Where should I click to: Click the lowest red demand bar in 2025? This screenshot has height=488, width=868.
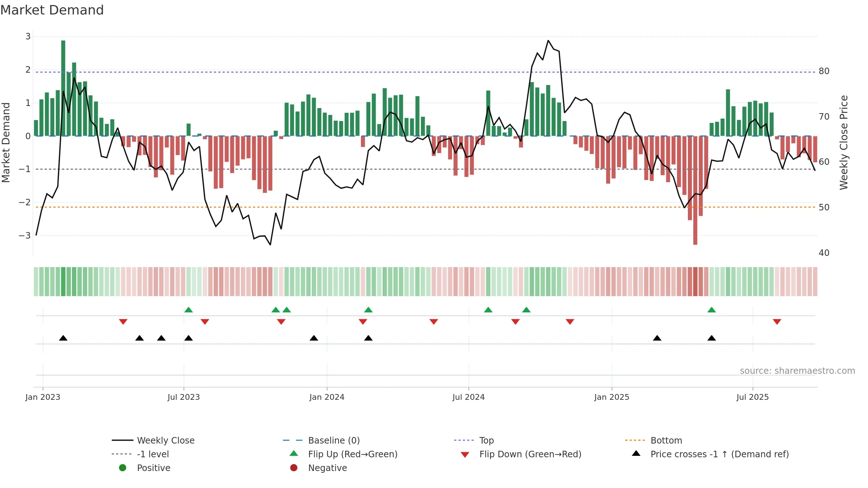(x=695, y=191)
